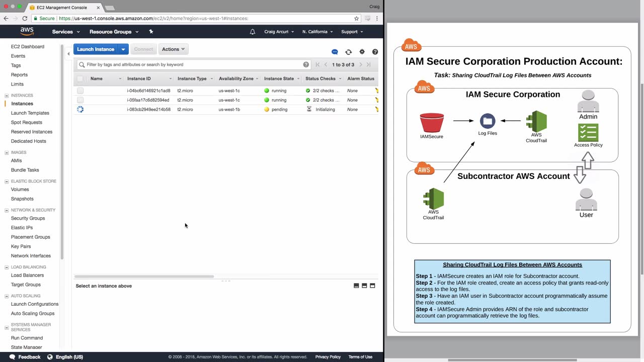Maximize the instance details pane
The height and width of the screenshot is (362, 644).
(372, 286)
